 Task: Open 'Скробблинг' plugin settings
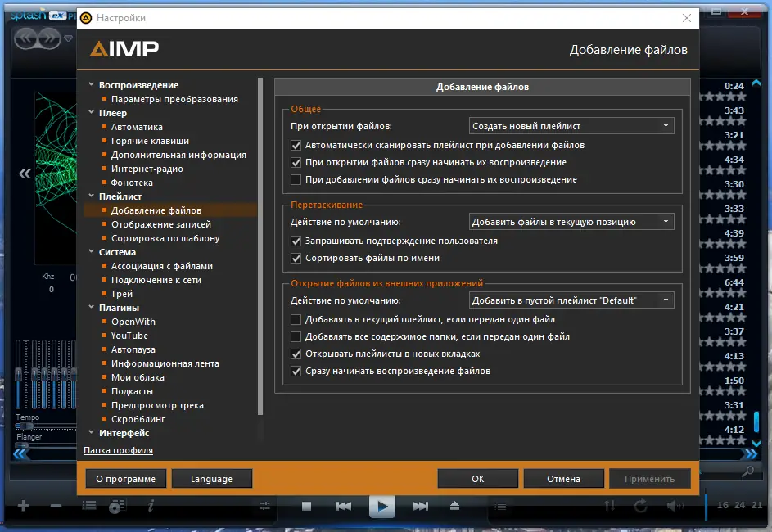click(x=138, y=419)
